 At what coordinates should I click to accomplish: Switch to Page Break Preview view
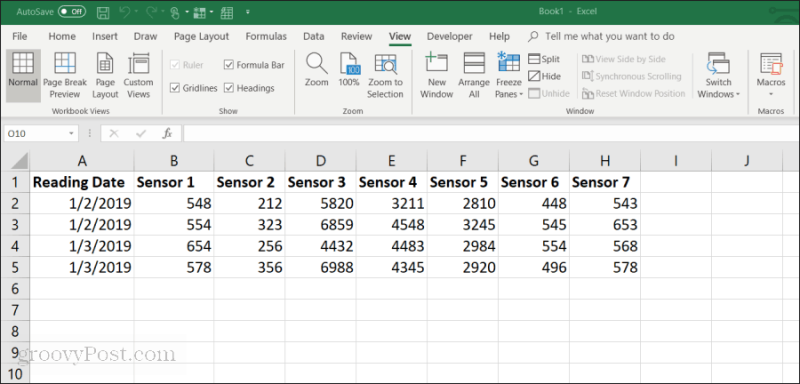point(65,75)
